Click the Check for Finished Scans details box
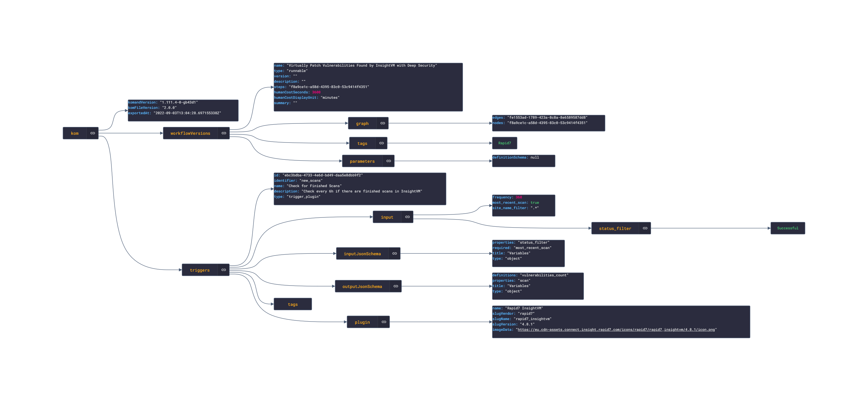Image resolution: width=868 pixels, height=401 pixels. 360,189
